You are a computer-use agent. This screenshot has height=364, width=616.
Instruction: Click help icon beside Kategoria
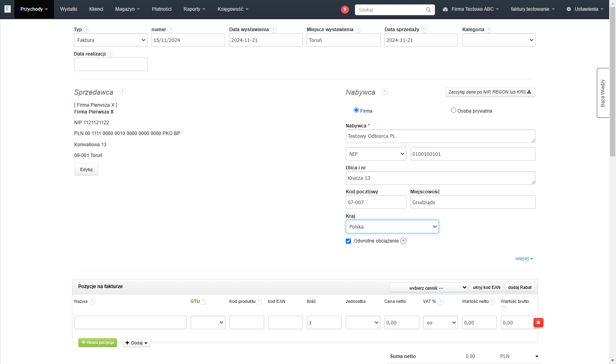(x=489, y=30)
